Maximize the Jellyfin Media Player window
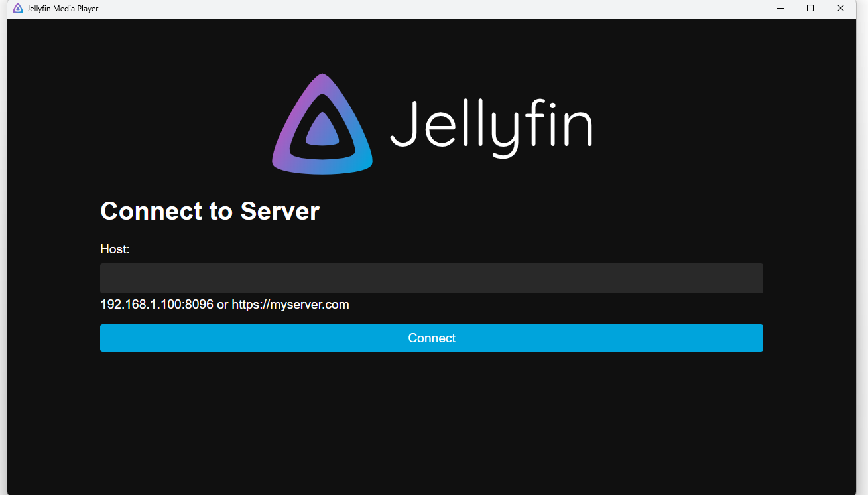 point(810,9)
